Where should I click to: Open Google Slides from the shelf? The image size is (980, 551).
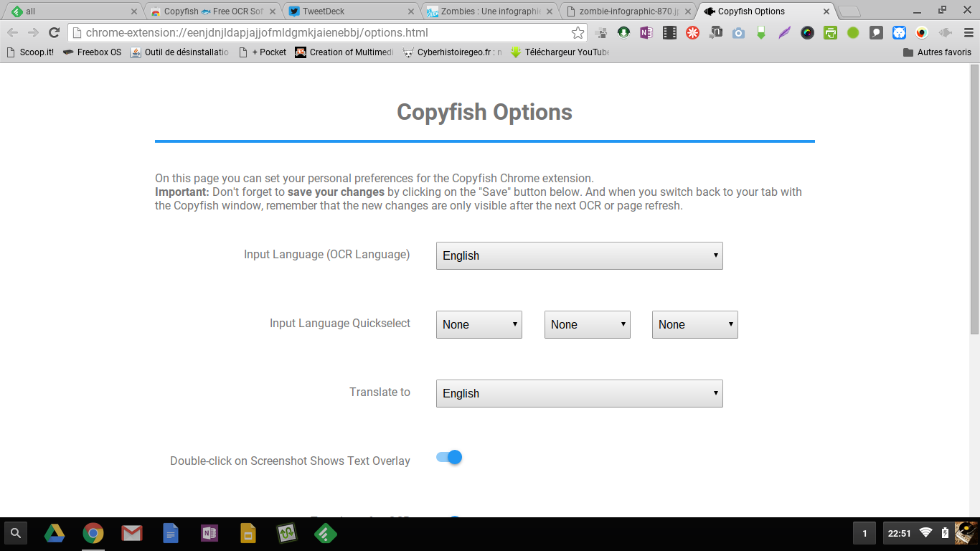click(248, 533)
